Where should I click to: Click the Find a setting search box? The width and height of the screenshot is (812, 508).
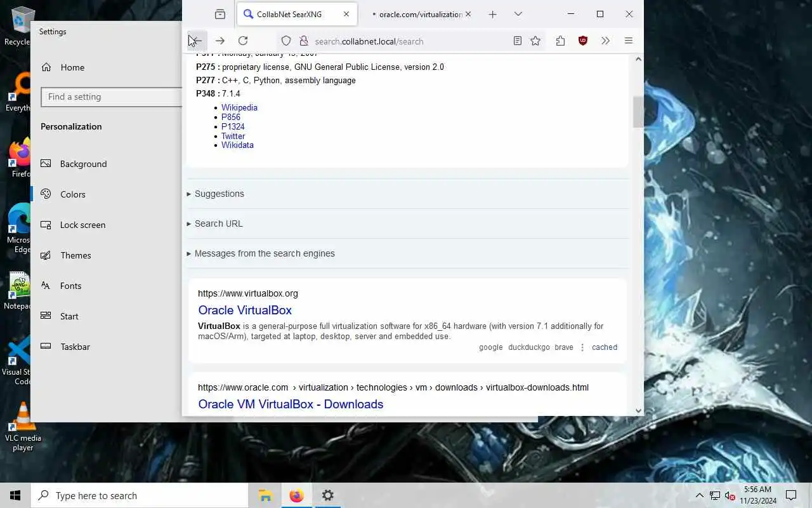[x=112, y=97]
